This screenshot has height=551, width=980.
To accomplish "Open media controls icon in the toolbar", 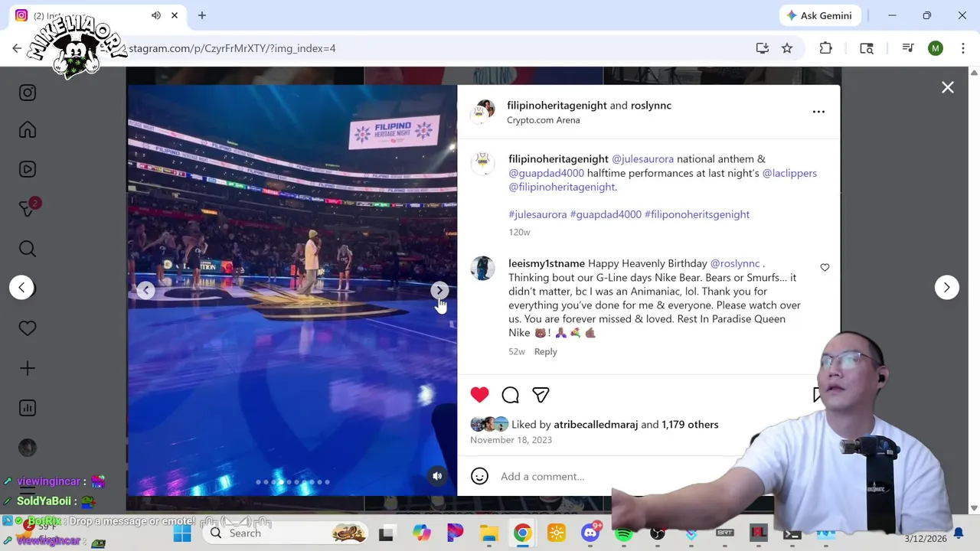I will tap(908, 48).
